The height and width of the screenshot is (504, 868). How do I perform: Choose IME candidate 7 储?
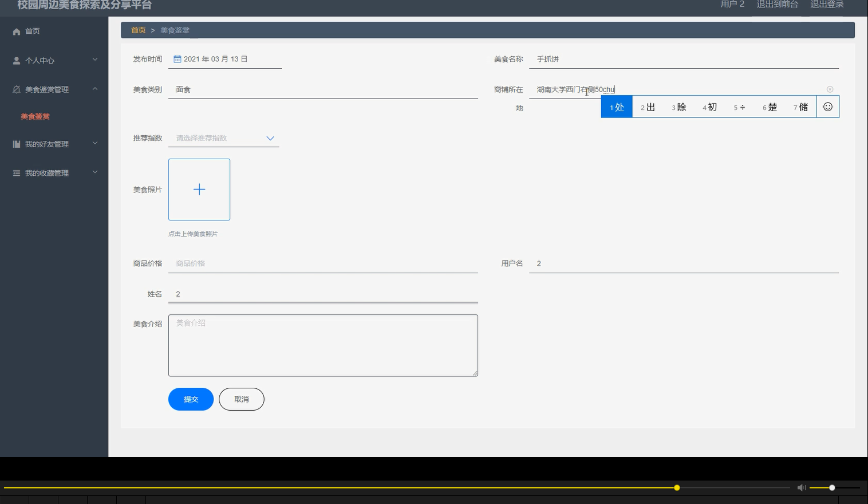pos(800,107)
